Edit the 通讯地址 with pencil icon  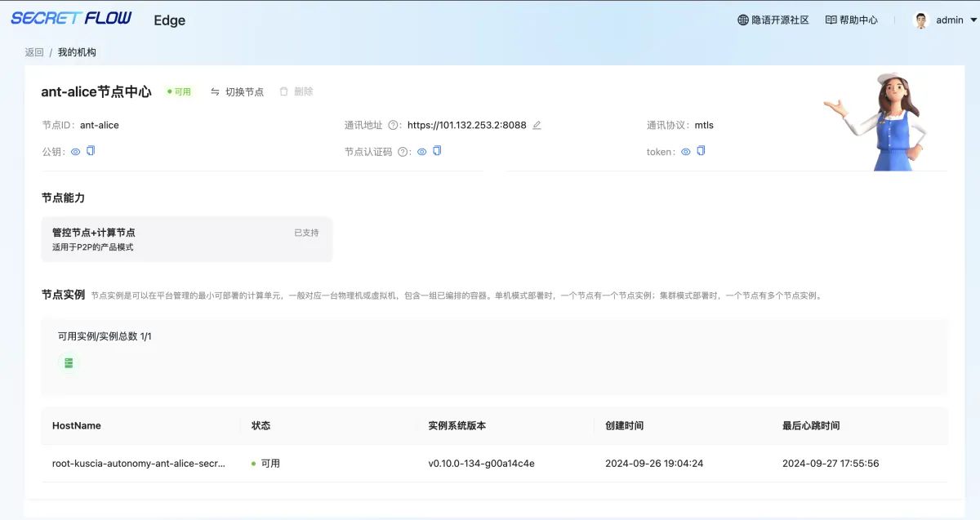coord(537,125)
